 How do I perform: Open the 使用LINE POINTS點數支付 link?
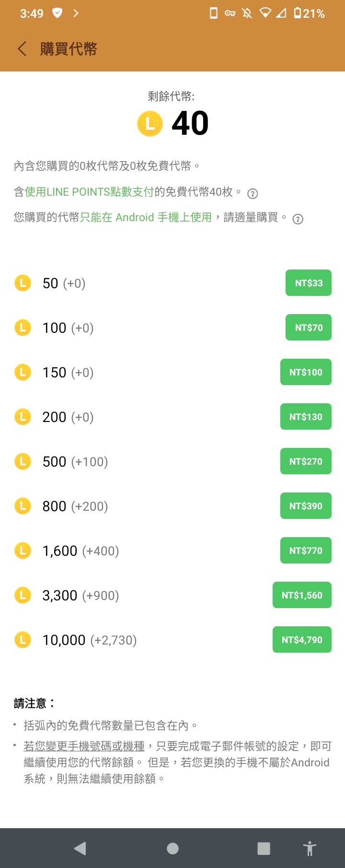89,192
